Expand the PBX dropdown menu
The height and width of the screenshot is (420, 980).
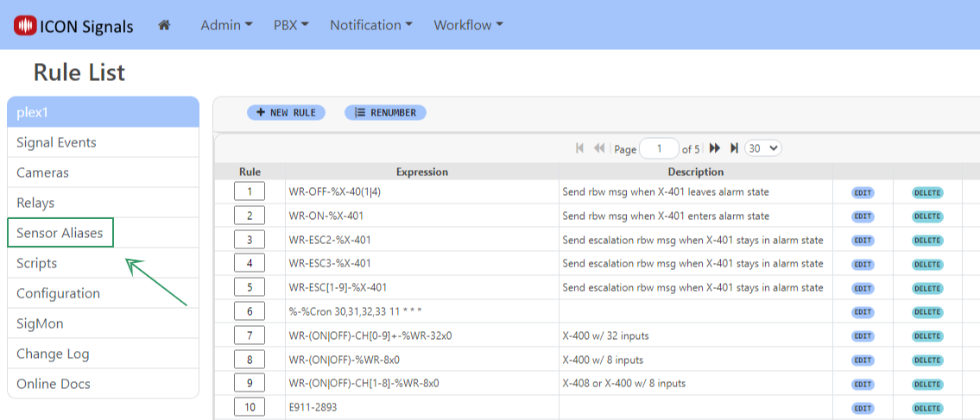click(x=291, y=25)
